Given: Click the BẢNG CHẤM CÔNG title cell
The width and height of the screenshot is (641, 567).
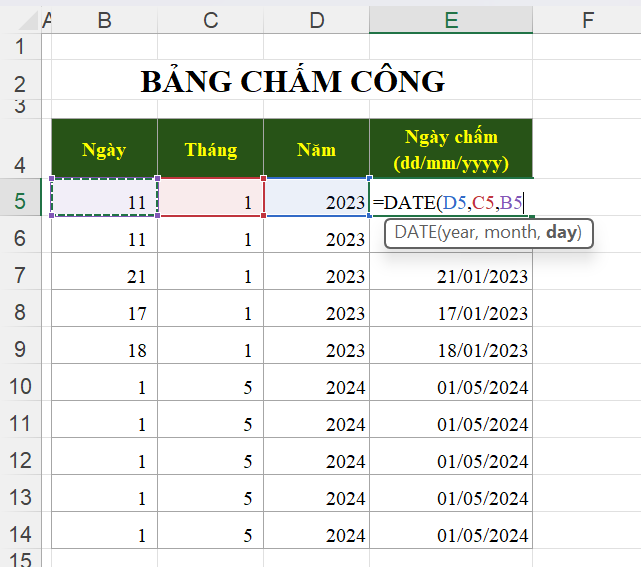Looking at the screenshot, I should click(292, 82).
